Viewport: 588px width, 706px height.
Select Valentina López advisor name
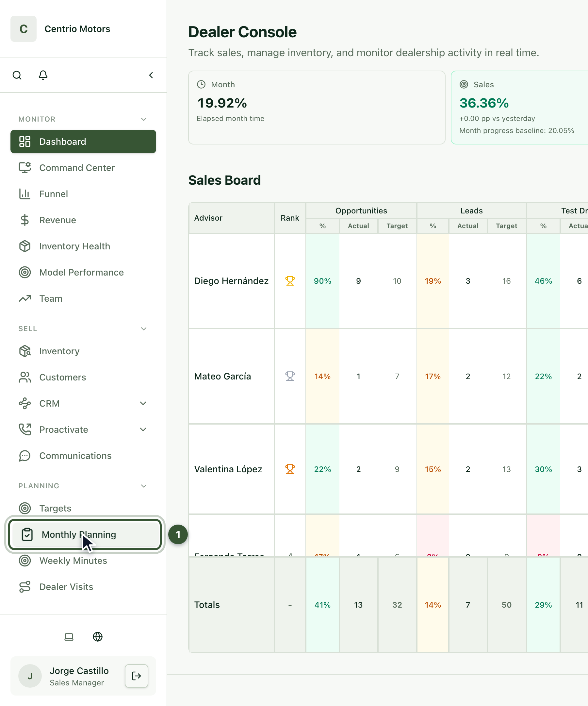tap(228, 469)
